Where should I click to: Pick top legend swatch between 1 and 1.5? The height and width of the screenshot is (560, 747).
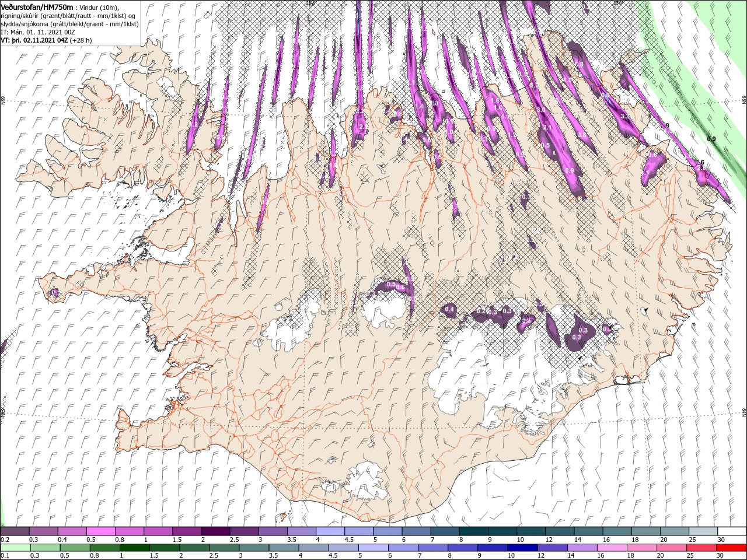pos(158,531)
